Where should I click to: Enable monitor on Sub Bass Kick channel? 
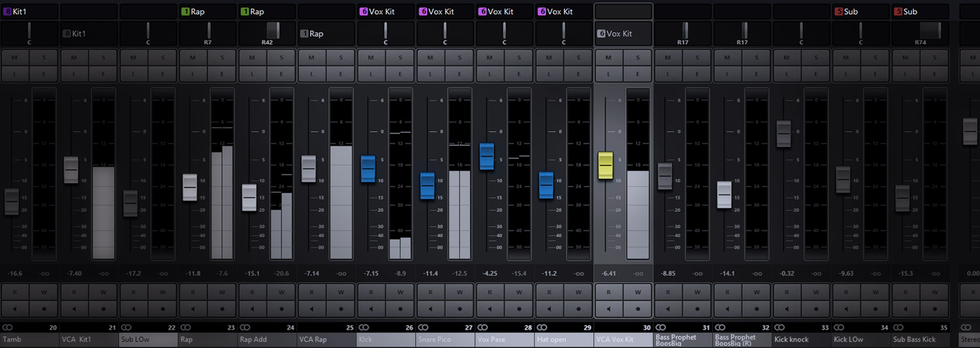pyautogui.click(x=905, y=309)
